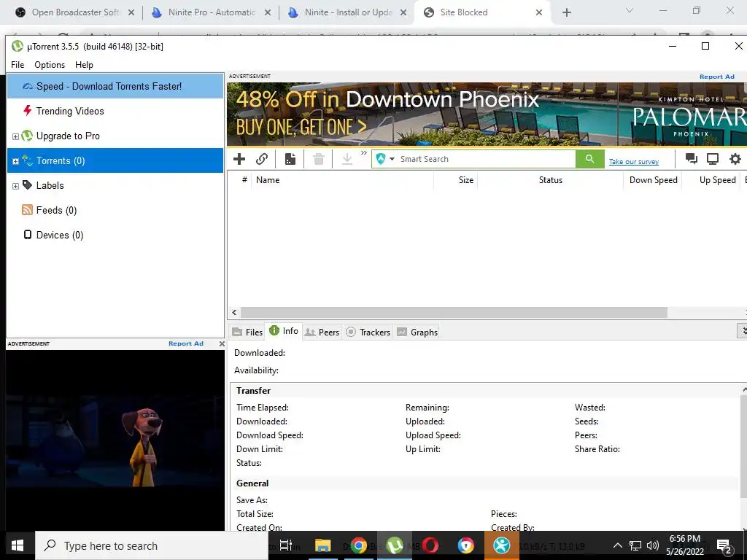The height and width of the screenshot is (560, 747).
Task: Open Preferences gear icon
Action: pyautogui.click(x=735, y=159)
